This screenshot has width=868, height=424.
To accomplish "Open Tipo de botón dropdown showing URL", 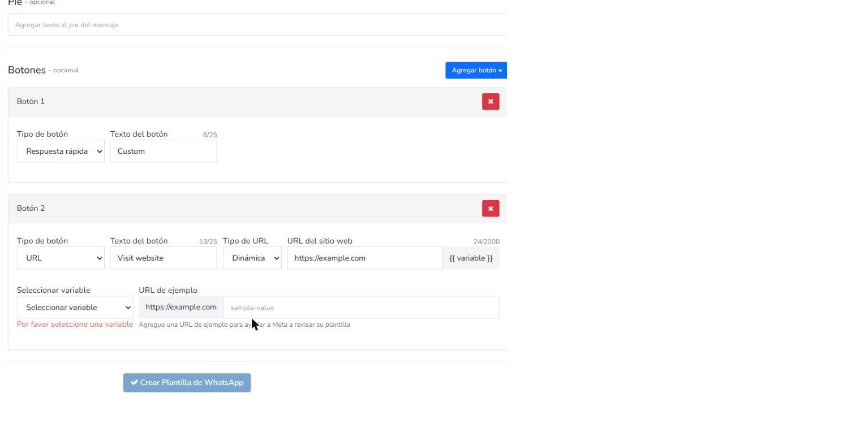I will coord(61,258).
